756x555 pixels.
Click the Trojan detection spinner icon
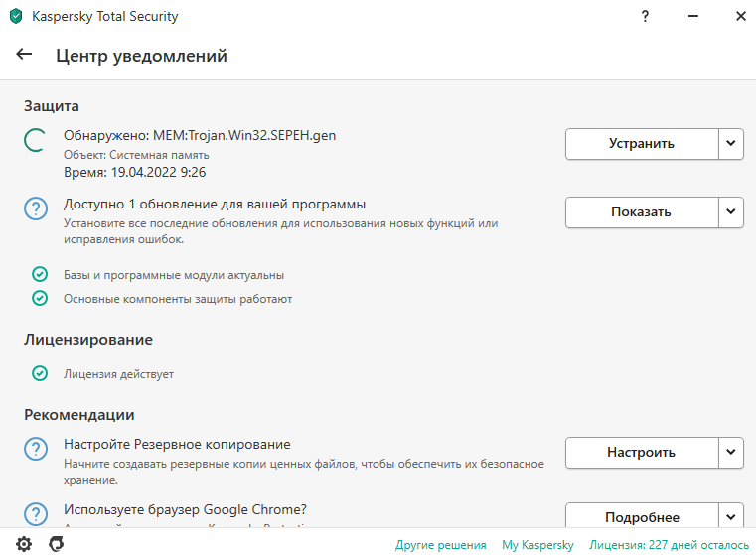[36, 143]
